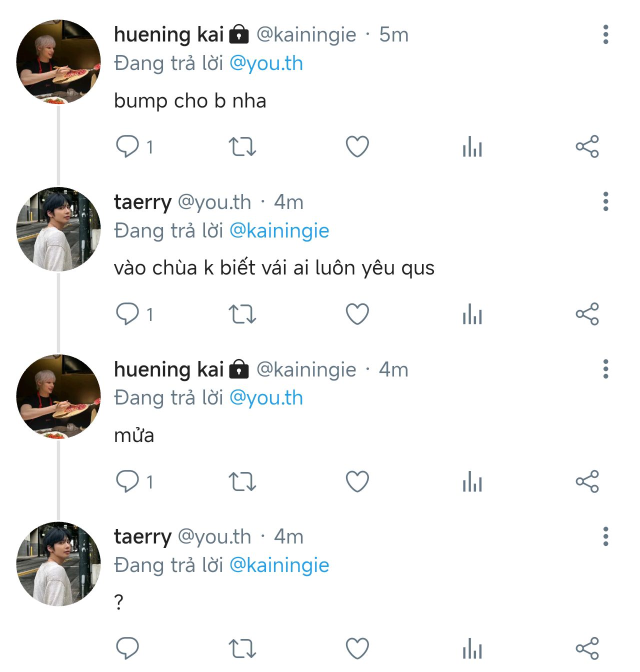Like the "vào chùa k biết vái" tweet
The width and height of the screenshot is (640, 672).
coord(357,314)
